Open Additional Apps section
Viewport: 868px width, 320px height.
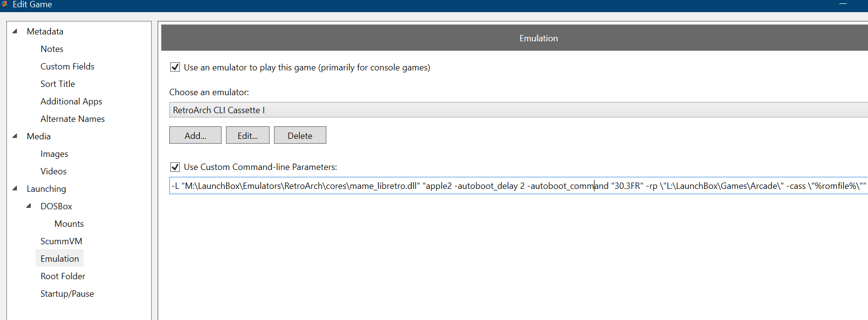point(71,101)
